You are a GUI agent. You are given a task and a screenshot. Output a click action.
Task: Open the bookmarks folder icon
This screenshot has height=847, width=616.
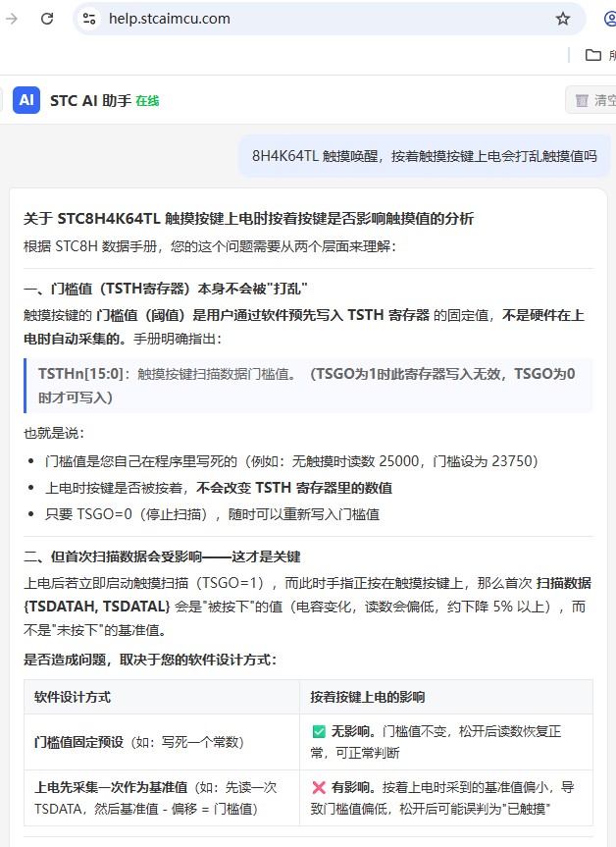click(593, 55)
